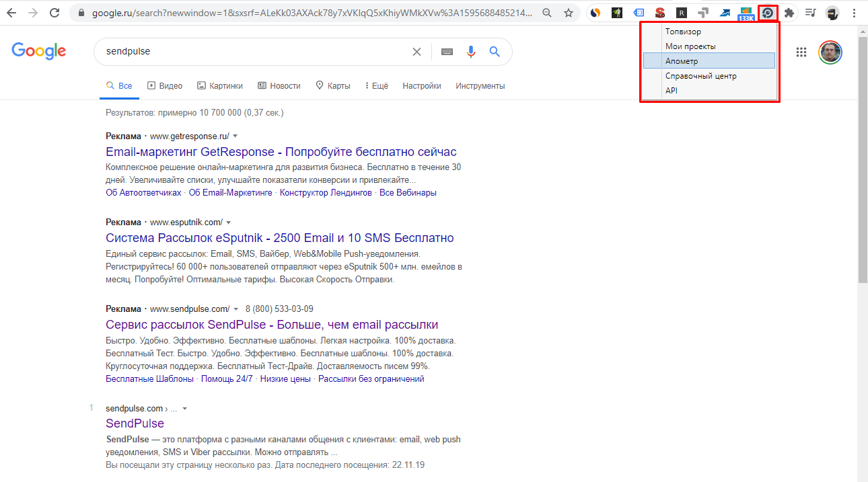Open Помощь 24/7 sitelink
The width and height of the screenshot is (868, 482).
pyautogui.click(x=227, y=379)
